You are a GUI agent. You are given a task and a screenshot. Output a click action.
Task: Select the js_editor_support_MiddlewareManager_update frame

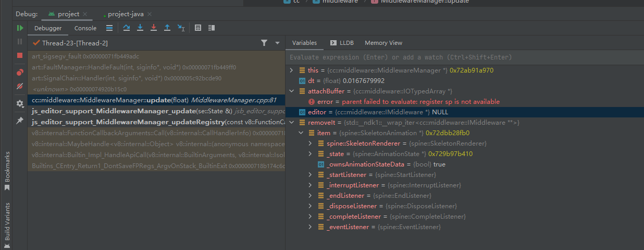pyautogui.click(x=157, y=111)
